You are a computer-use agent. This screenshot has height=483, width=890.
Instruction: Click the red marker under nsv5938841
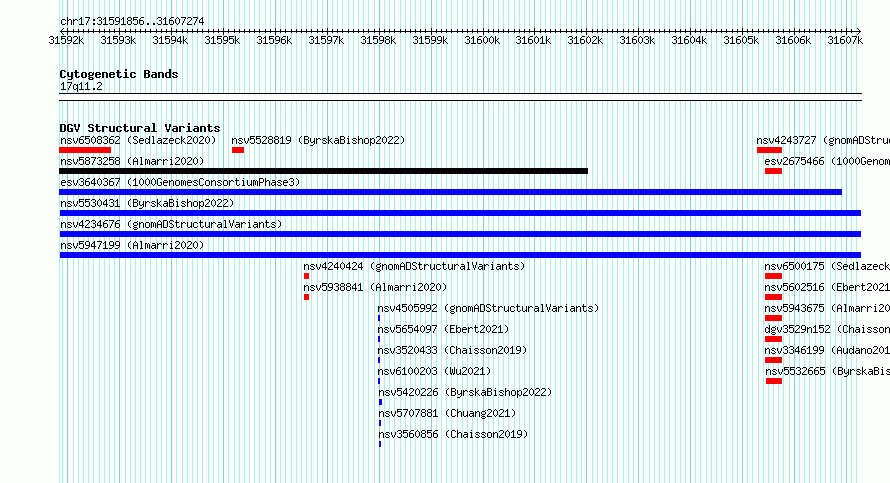307,297
